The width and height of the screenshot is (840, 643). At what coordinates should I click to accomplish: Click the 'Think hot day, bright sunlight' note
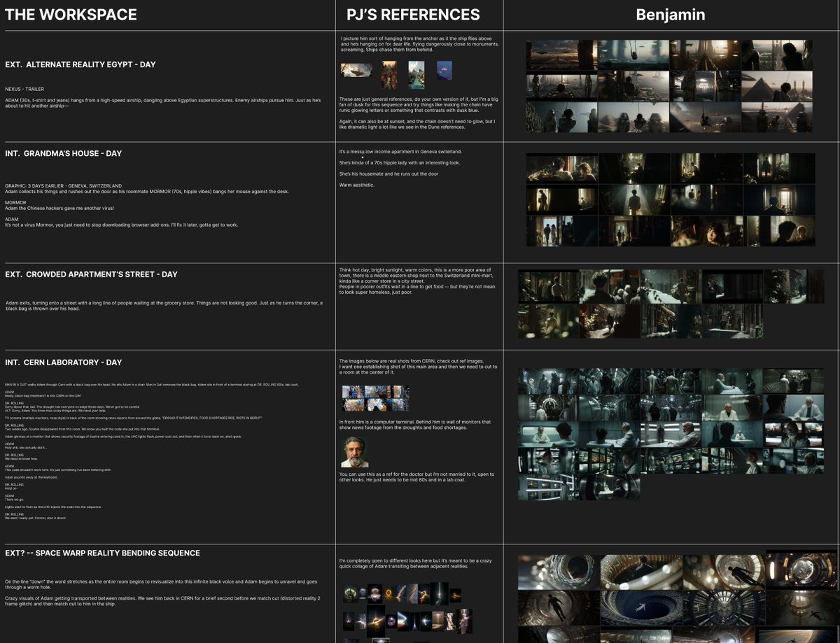pos(419,280)
